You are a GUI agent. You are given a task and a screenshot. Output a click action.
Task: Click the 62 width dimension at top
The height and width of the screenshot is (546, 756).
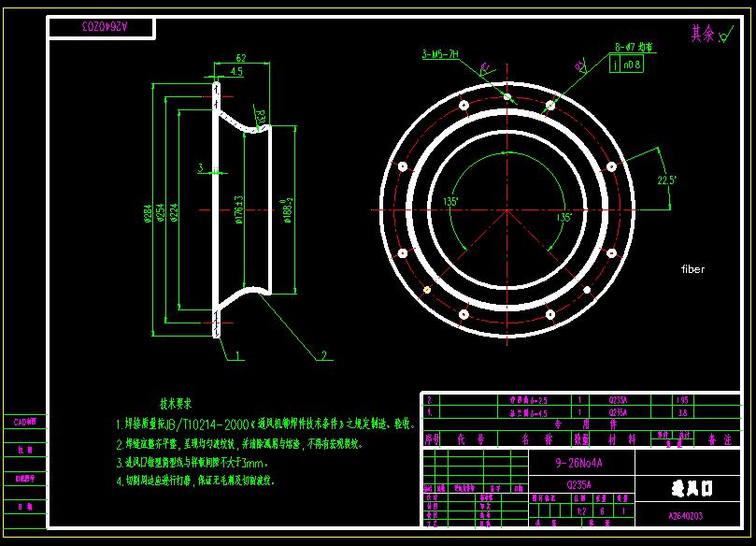240,58
